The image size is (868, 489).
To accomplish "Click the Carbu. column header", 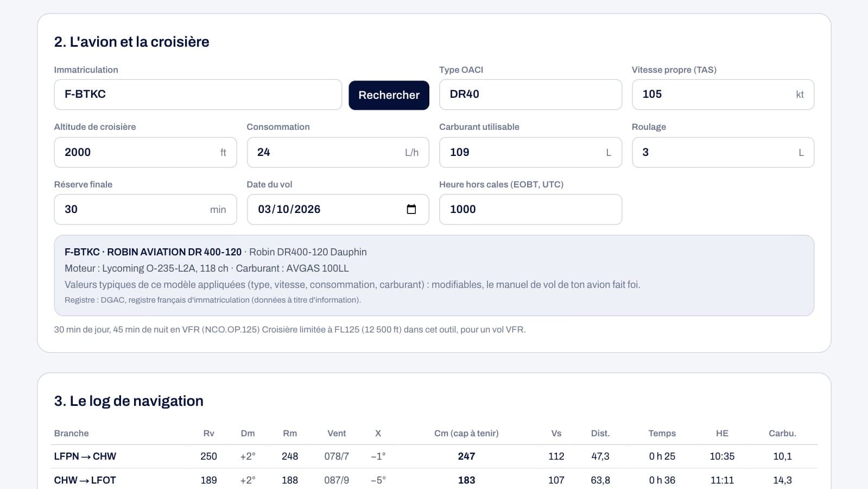I will (x=782, y=433).
